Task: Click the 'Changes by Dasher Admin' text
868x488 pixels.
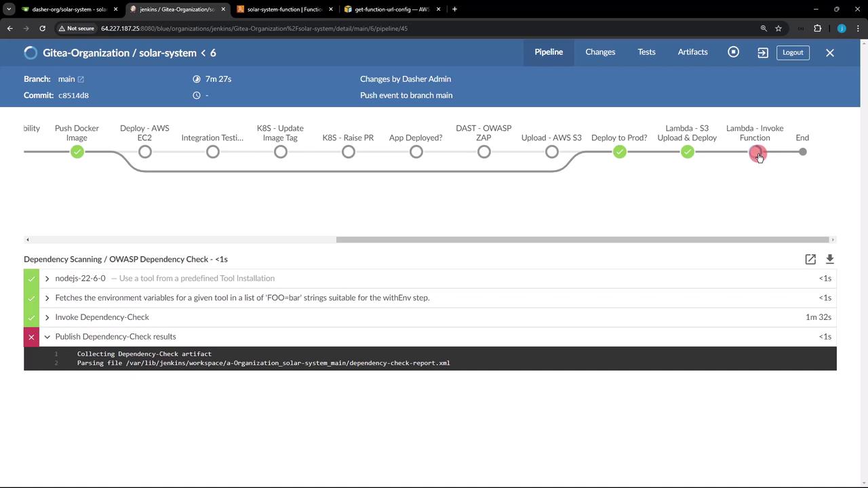Action: 406,79
